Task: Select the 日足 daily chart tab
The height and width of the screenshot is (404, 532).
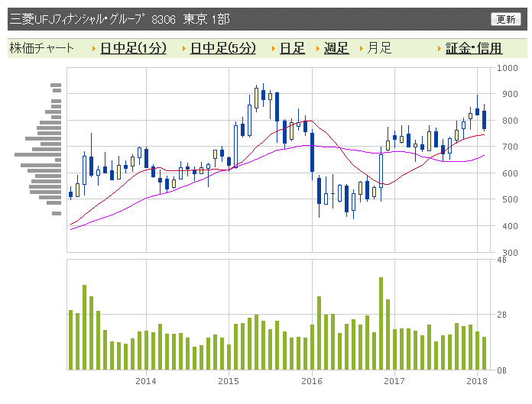Action: click(x=292, y=48)
